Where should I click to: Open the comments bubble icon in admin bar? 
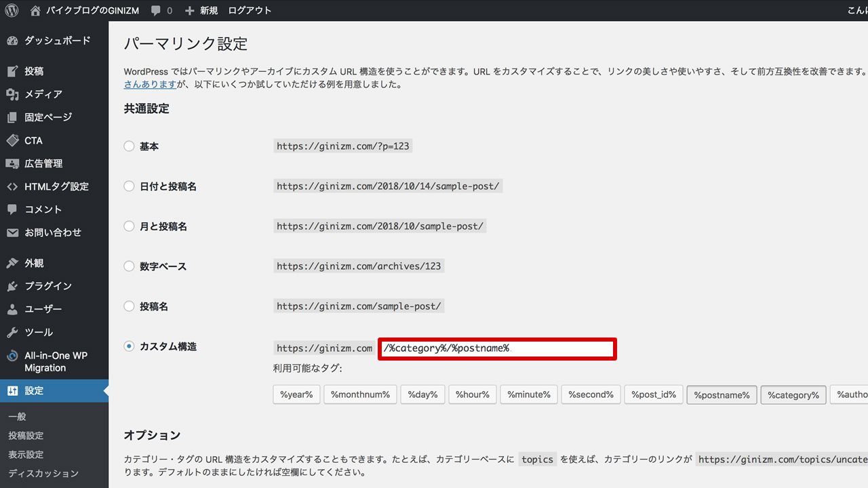pos(156,11)
